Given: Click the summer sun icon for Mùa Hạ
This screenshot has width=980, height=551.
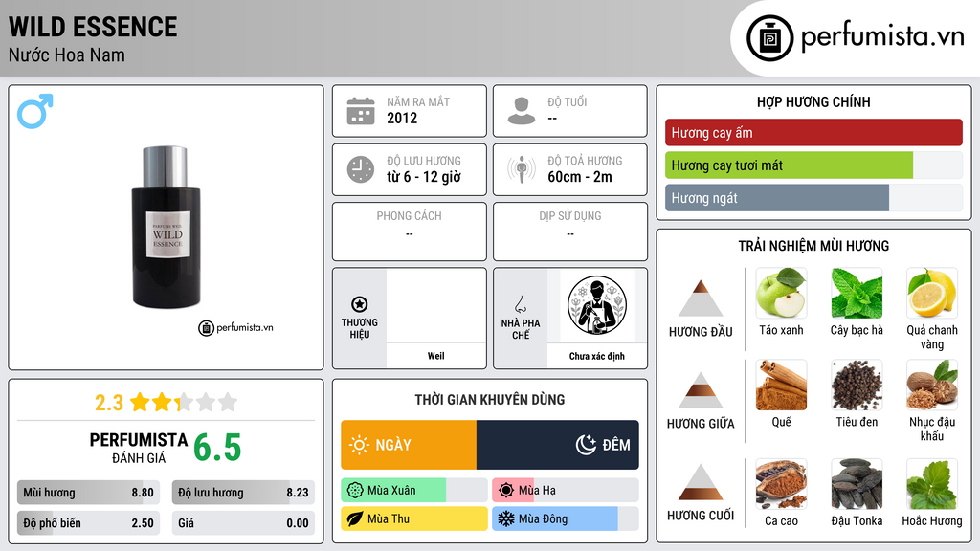Looking at the screenshot, I should click(506, 491).
